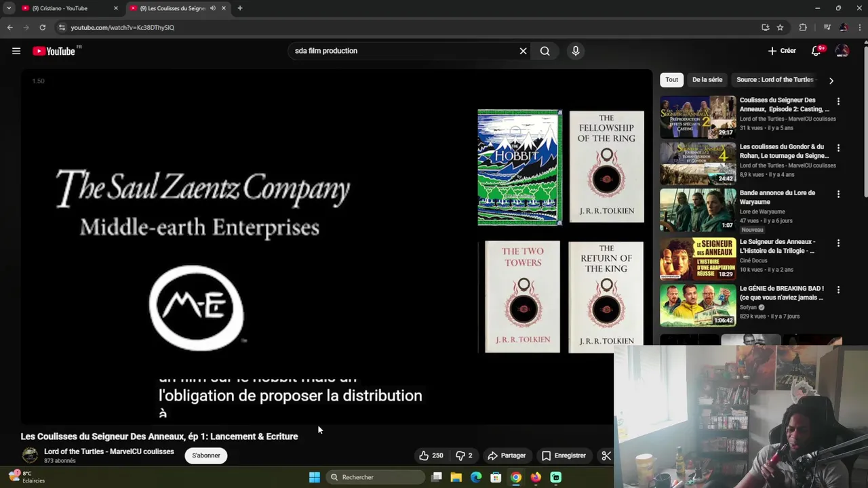The width and height of the screenshot is (868, 488).
Task: Install app icon in address bar
Action: (765, 27)
